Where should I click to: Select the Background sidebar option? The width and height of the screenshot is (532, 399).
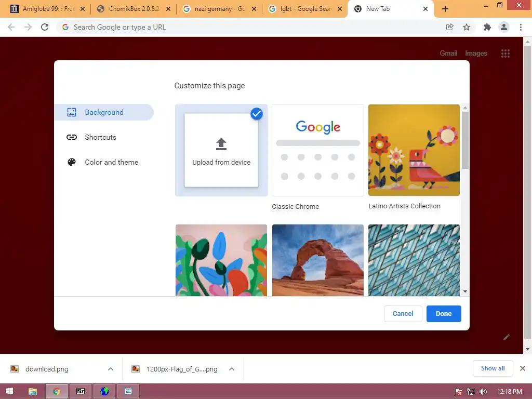pyautogui.click(x=104, y=112)
